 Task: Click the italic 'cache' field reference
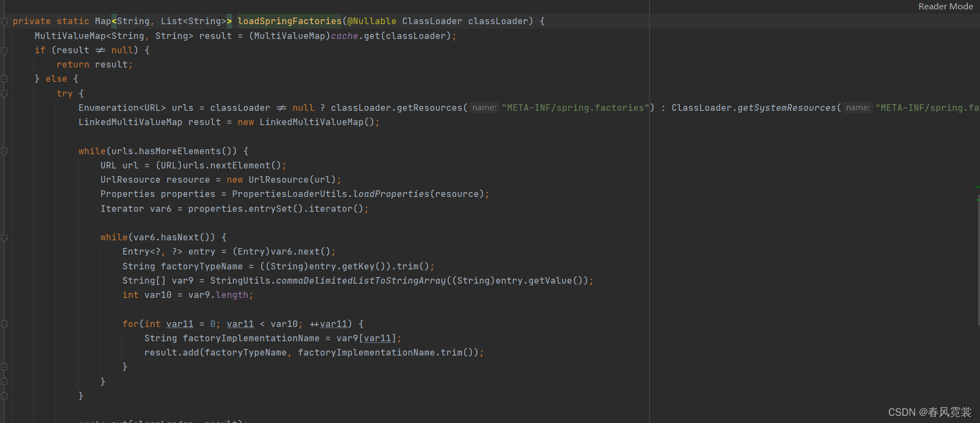(345, 36)
